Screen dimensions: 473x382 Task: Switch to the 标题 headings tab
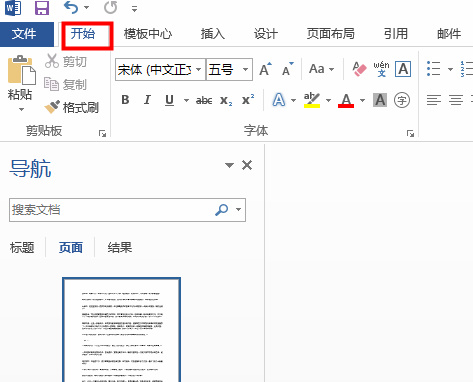[22, 248]
